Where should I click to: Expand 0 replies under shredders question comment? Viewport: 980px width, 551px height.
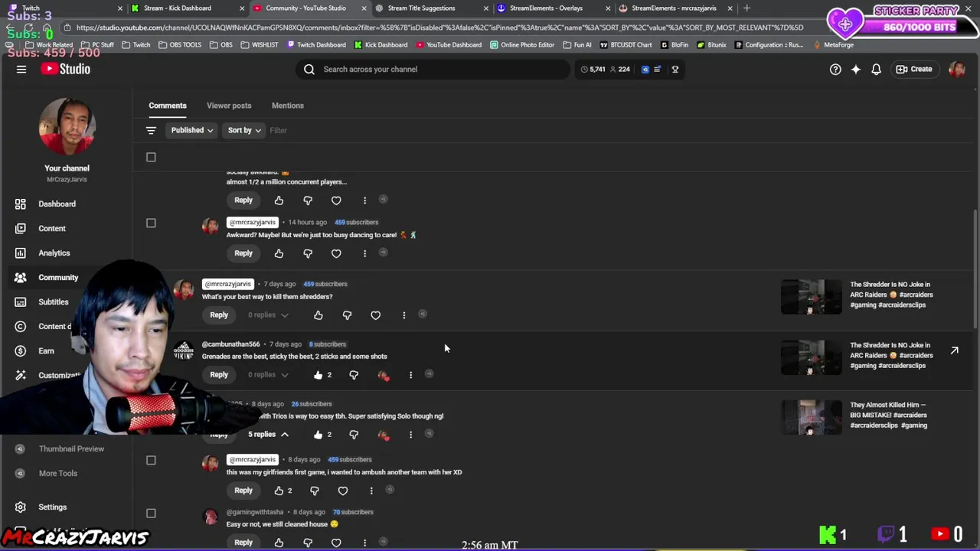click(x=268, y=315)
